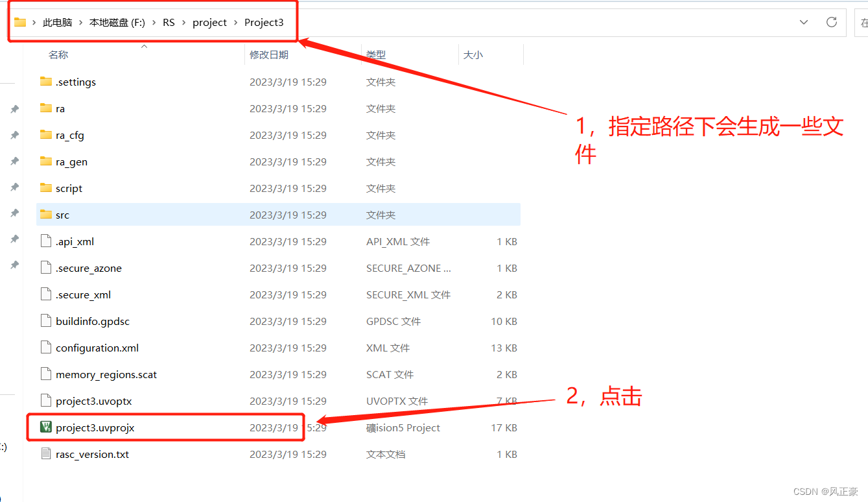Click the 文本文档 type cell
The image size is (868, 502).
coord(386,455)
